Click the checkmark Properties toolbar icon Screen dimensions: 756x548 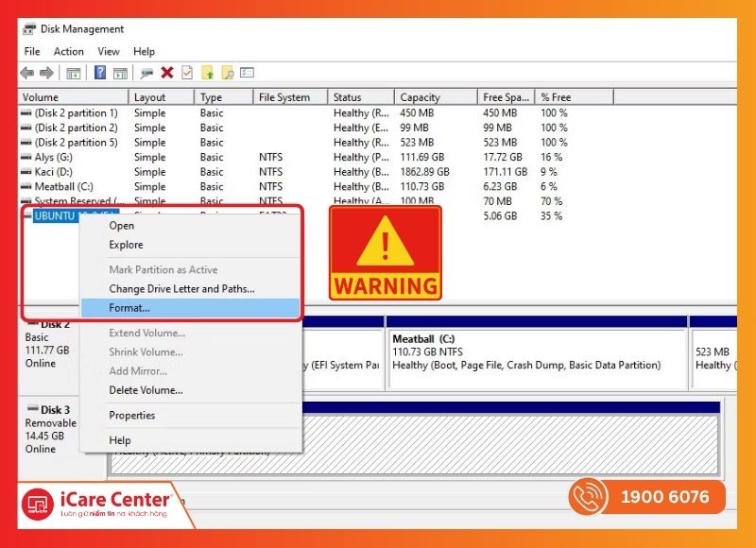click(187, 73)
